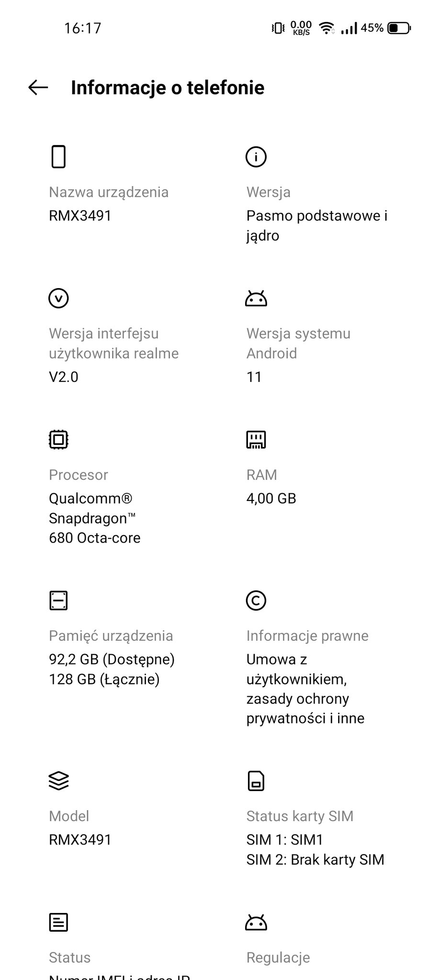Tap the processor chip icon
The height and width of the screenshot is (980, 439).
(58, 439)
